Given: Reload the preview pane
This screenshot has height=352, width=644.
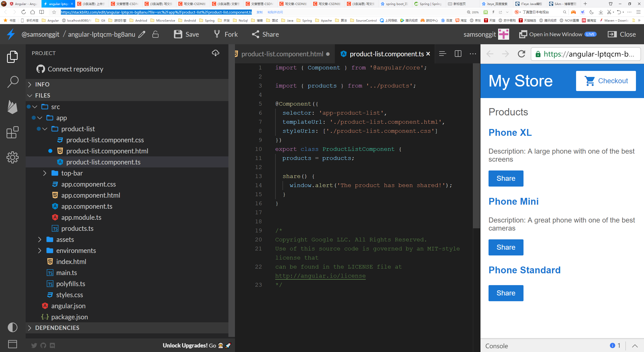Looking at the screenshot, I should pos(521,54).
